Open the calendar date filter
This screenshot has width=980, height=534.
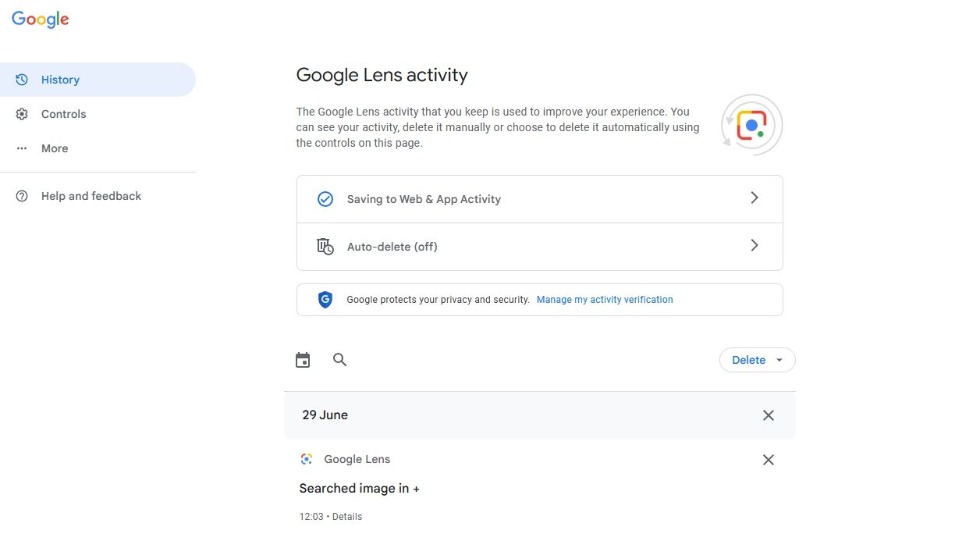303,359
